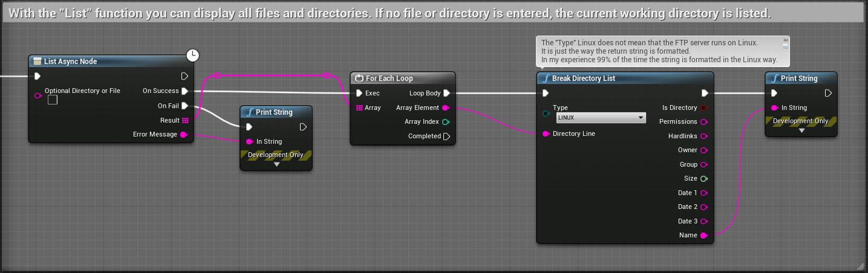Click the Loop Body exec pin on For Each Loop
The width and height of the screenshot is (868, 273).
(x=446, y=93)
